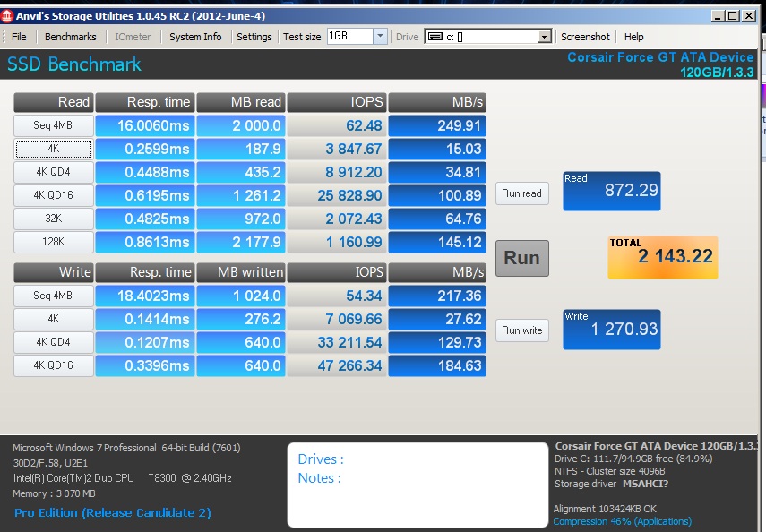
Task: Minimize the Anvil's Storage Utilities window
Action: click(718, 16)
